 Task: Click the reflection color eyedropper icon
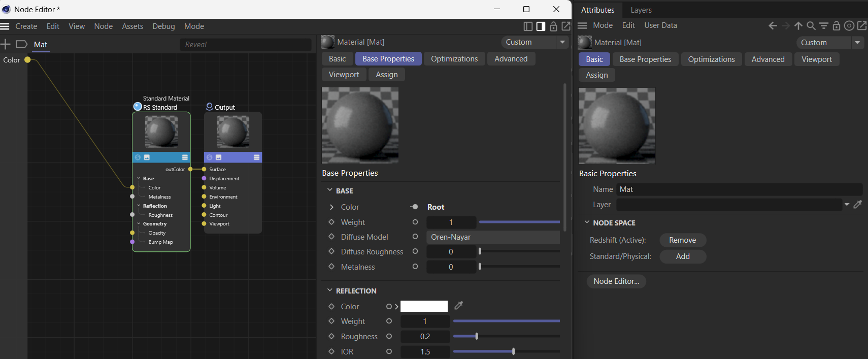[x=459, y=306]
